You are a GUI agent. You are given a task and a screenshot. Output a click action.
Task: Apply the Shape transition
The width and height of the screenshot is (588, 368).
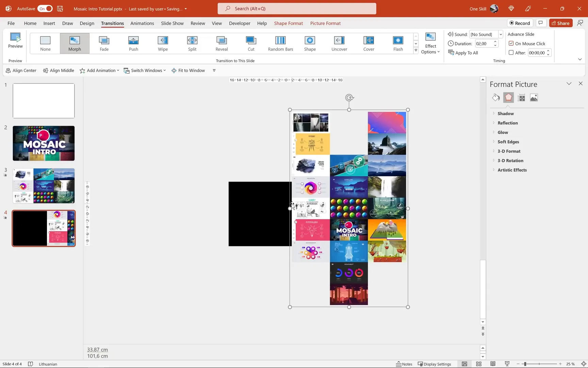[310, 43]
